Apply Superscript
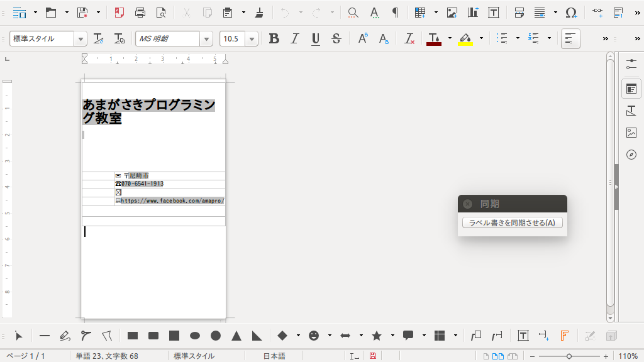Screen dimensions: 644x362 point(363,38)
